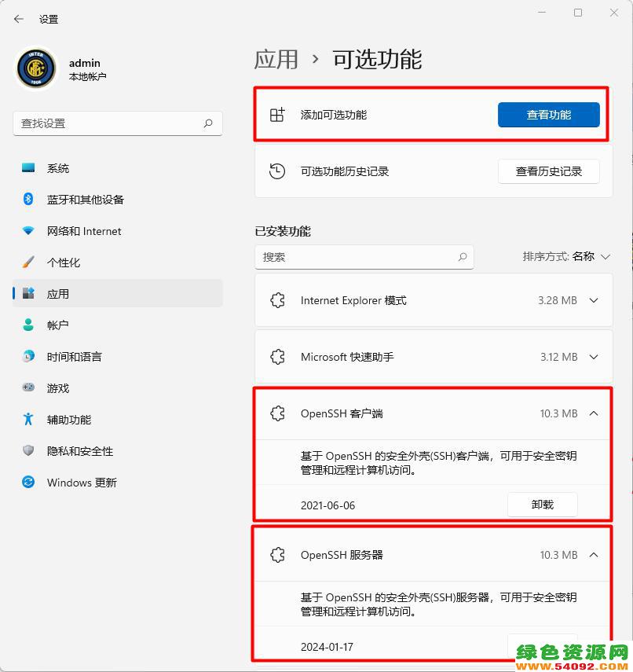Image resolution: width=633 pixels, height=672 pixels.
Task: Click the 已安装功能 heading
Action: pyautogui.click(x=283, y=231)
